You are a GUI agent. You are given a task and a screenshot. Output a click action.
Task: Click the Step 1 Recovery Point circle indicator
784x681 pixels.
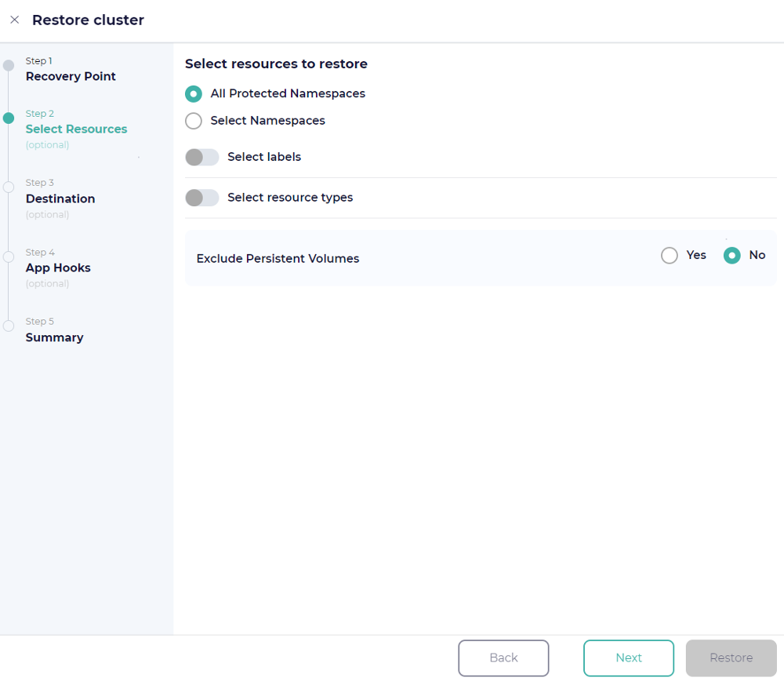tap(9, 66)
